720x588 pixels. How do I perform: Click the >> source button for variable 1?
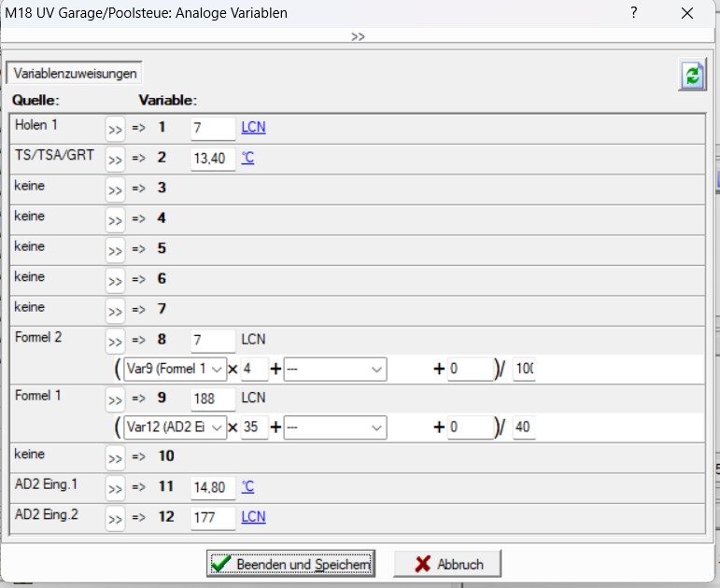coord(115,129)
